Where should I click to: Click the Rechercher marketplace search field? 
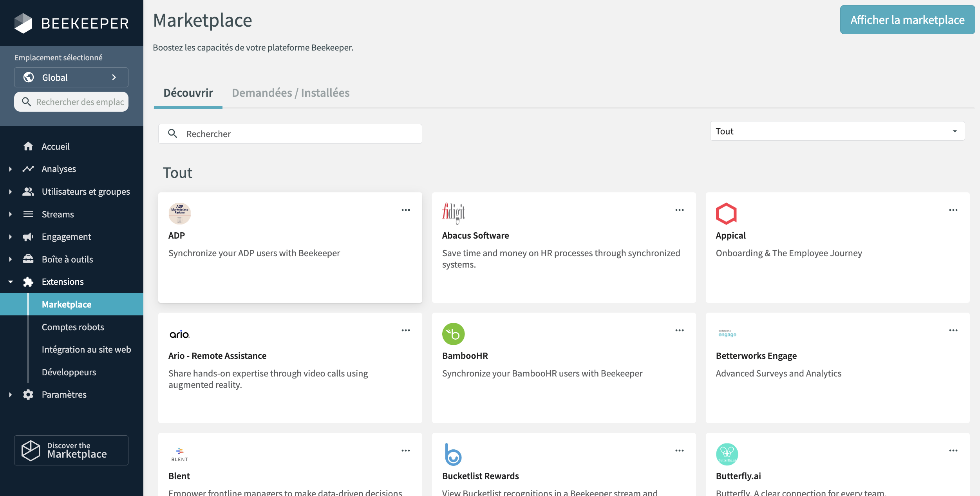(290, 134)
